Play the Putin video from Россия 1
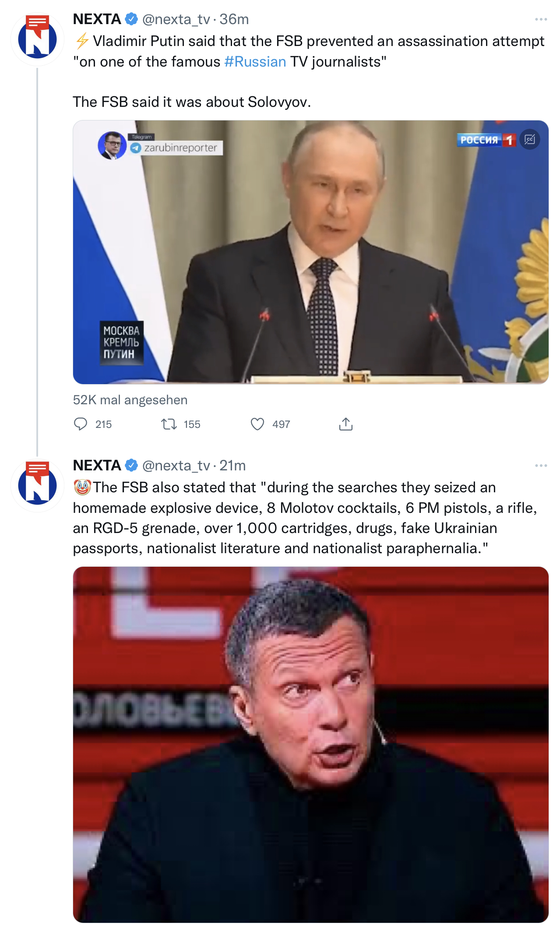Screen dimensions: 560x925 (310, 252)
